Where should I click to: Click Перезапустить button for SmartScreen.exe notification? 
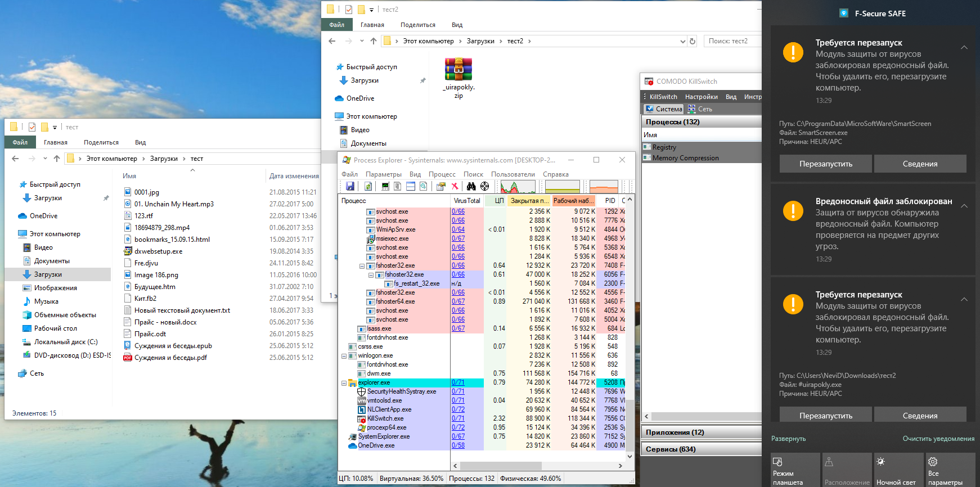pyautogui.click(x=825, y=164)
